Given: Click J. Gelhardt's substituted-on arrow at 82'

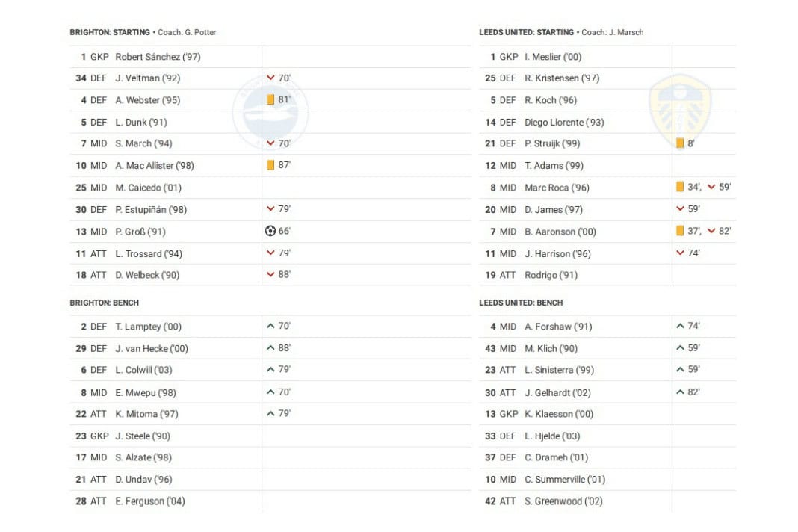Looking at the screenshot, I should [680, 392].
